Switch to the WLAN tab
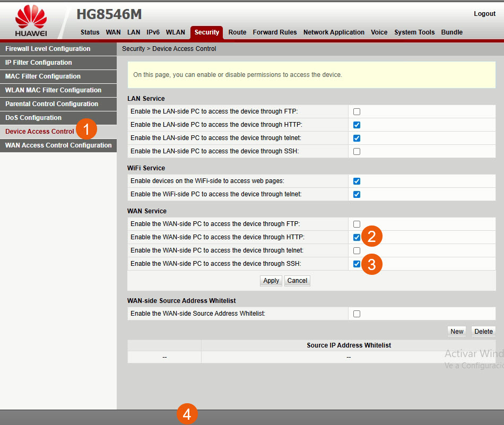Image resolution: width=504 pixels, height=425 pixels. click(175, 32)
